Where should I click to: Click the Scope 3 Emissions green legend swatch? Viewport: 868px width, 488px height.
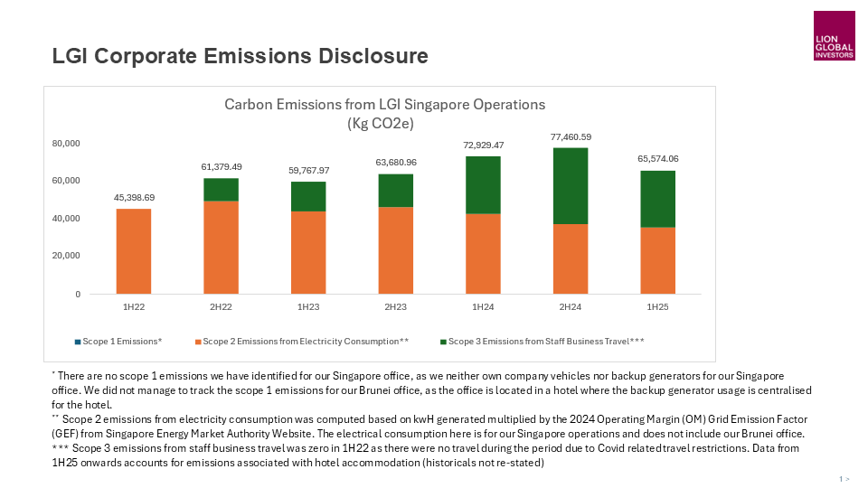coord(443,342)
